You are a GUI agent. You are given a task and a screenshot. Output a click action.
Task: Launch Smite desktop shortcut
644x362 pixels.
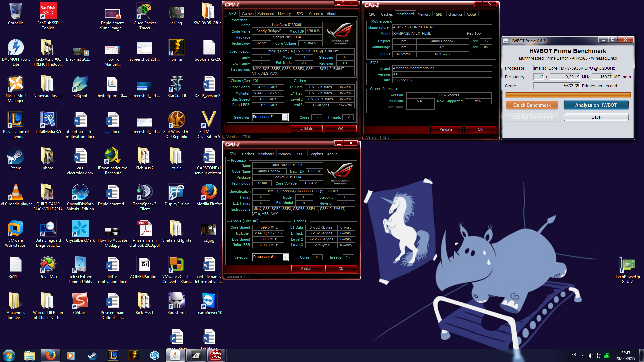177,50
